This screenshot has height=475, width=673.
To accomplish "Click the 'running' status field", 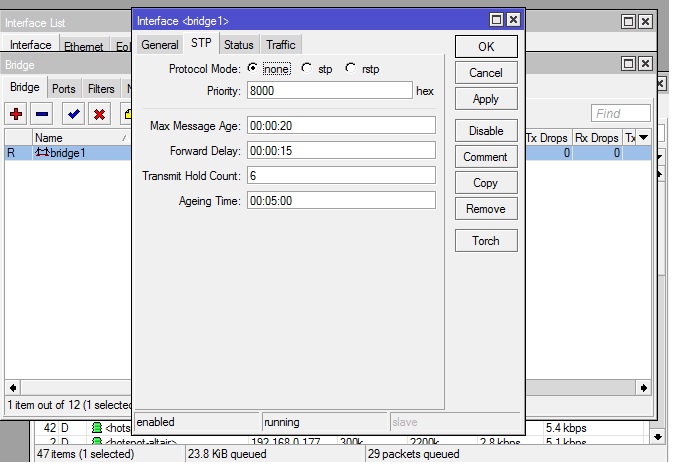I will (324, 422).
